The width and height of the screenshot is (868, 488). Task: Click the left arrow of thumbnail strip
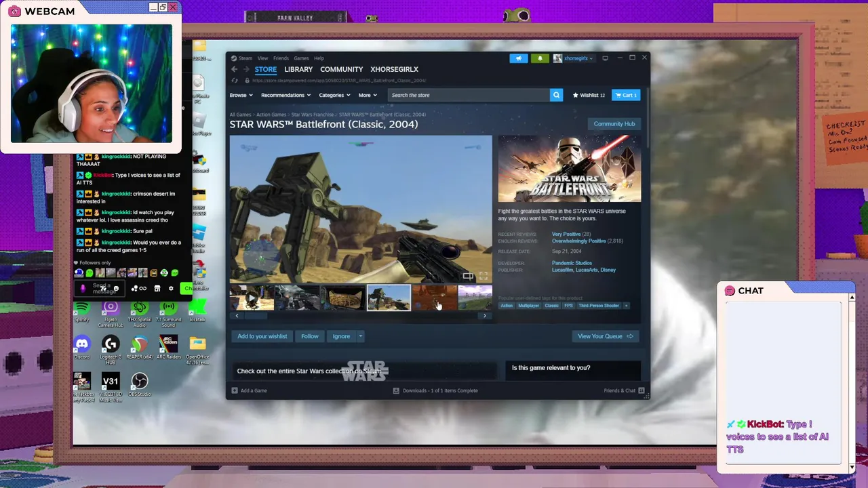coord(237,316)
